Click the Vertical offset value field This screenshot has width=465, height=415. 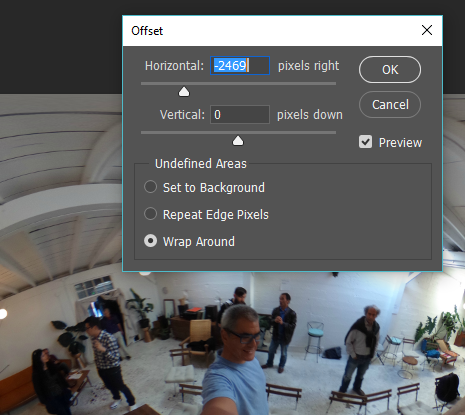240,114
